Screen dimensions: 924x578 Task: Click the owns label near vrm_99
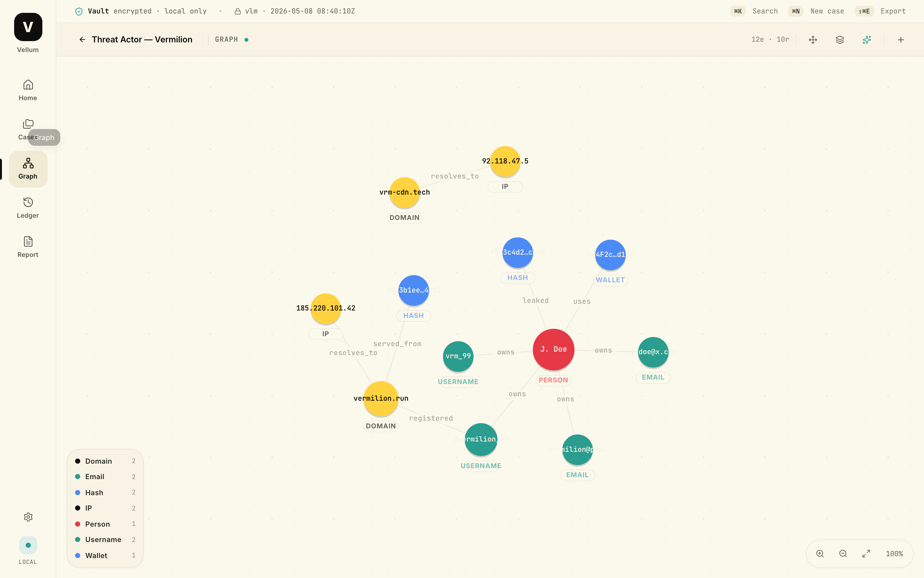click(x=506, y=353)
